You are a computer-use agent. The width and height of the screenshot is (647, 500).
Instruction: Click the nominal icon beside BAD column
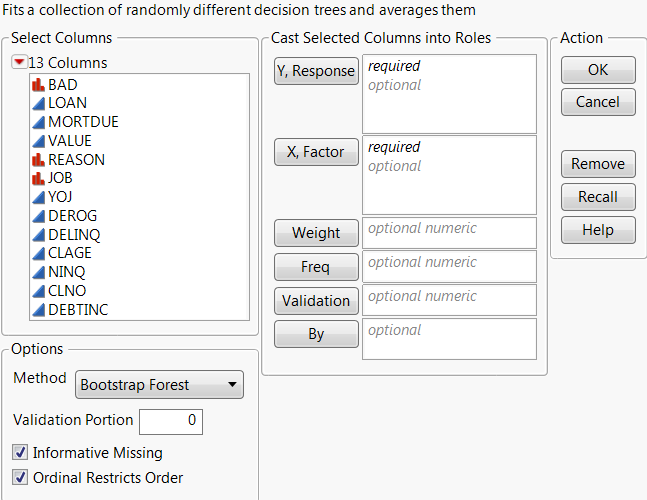coord(38,84)
